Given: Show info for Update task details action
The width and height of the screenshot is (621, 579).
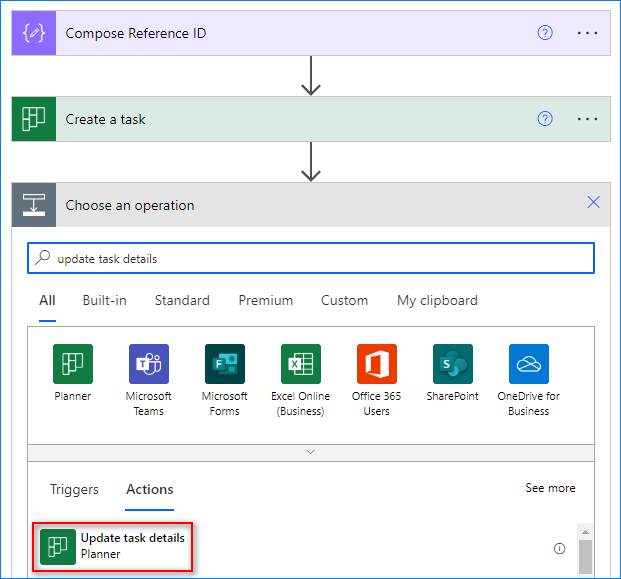Looking at the screenshot, I should tap(559, 548).
